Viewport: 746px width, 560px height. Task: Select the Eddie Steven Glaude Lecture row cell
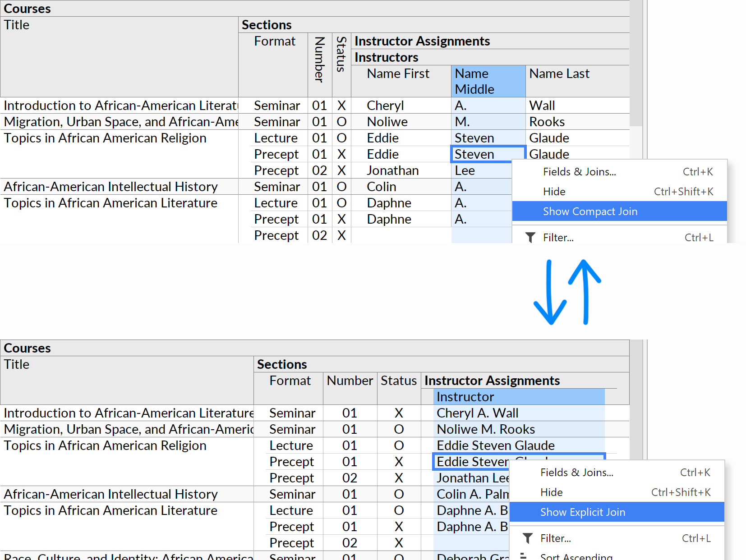(495, 445)
